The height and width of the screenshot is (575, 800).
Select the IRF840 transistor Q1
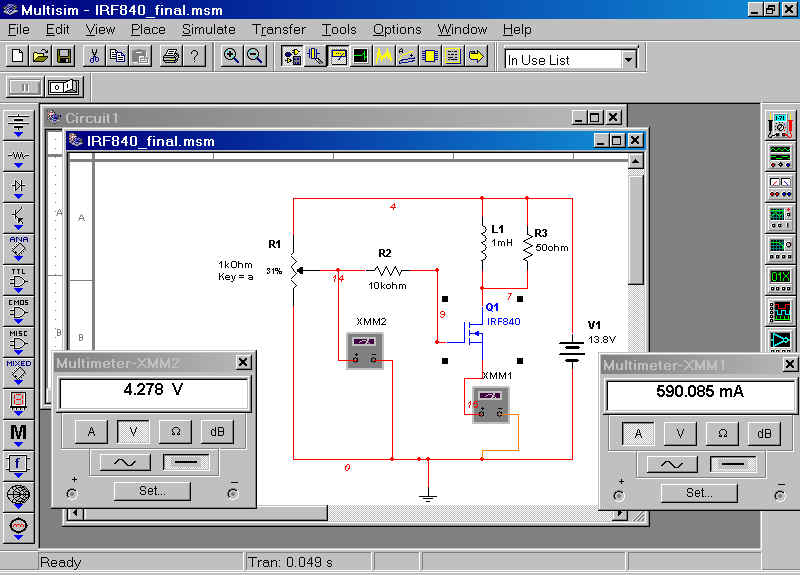pos(474,334)
